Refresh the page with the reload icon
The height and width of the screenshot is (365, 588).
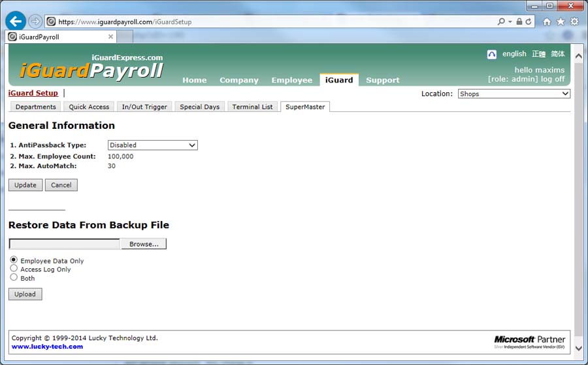click(529, 22)
